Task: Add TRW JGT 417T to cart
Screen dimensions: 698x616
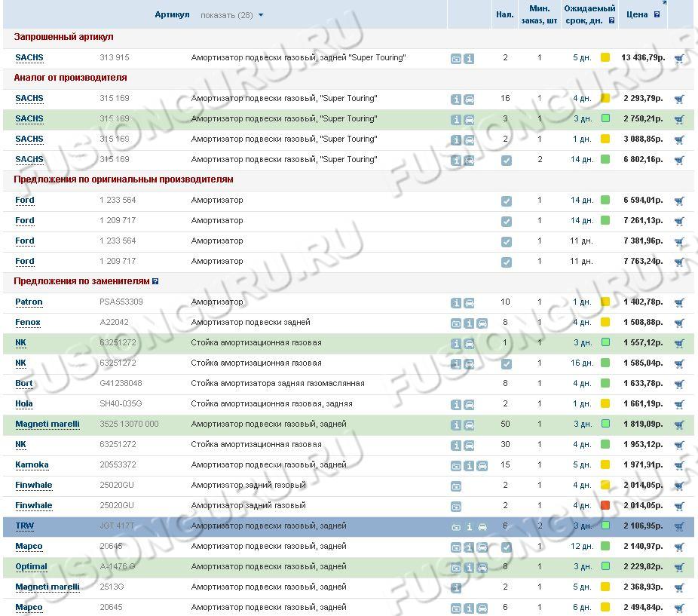Action: [x=679, y=526]
